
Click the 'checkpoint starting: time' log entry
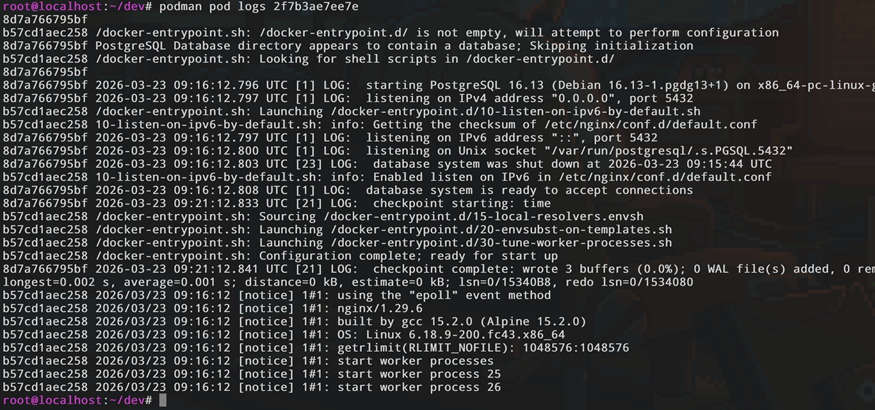click(x=462, y=204)
